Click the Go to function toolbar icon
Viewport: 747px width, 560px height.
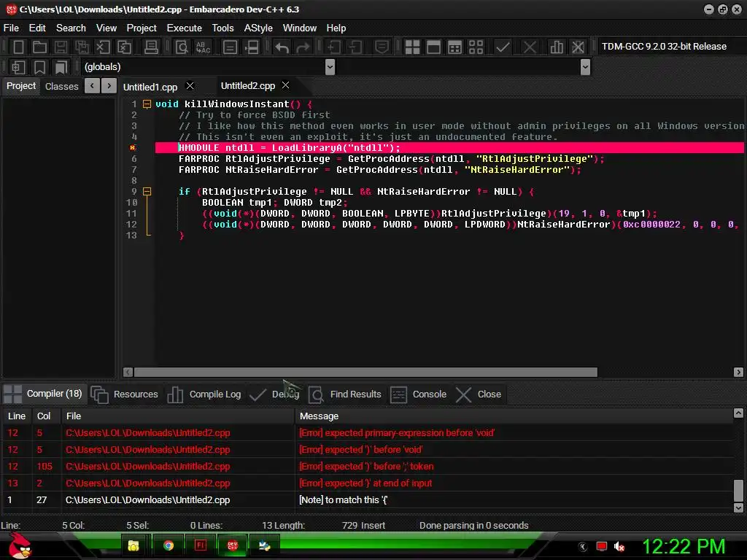point(230,47)
